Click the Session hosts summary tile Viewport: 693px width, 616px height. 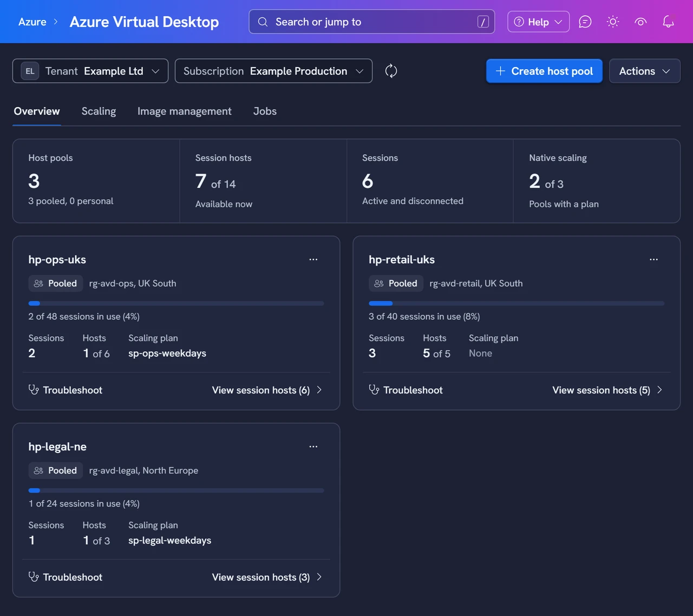click(x=263, y=181)
